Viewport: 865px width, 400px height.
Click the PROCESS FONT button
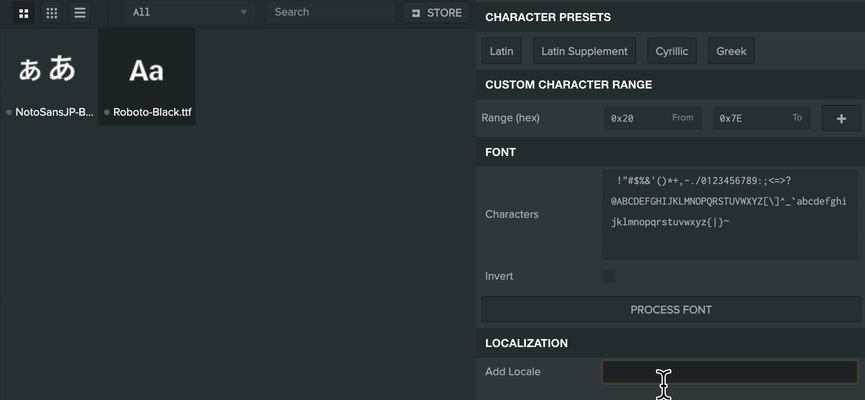click(x=671, y=310)
